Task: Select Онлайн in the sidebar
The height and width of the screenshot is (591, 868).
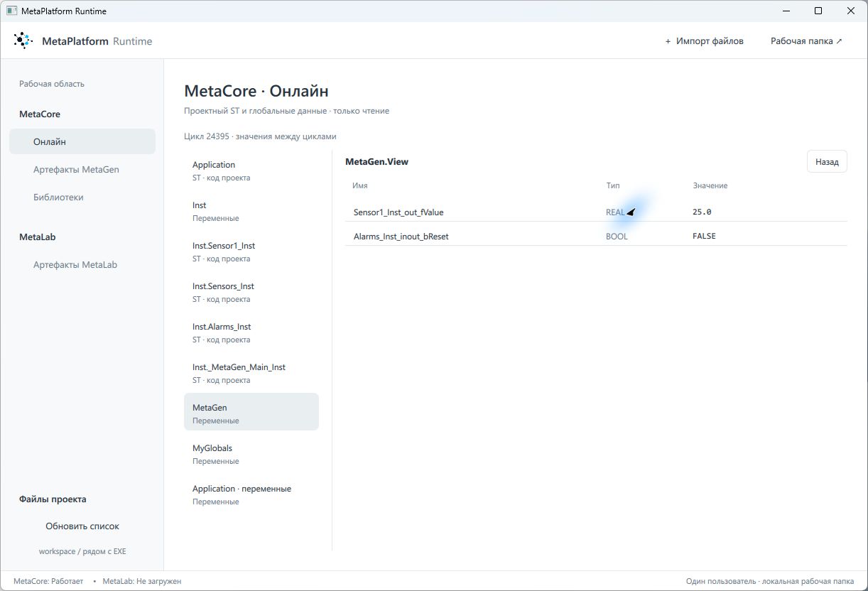Action: pyautogui.click(x=82, y=141)
